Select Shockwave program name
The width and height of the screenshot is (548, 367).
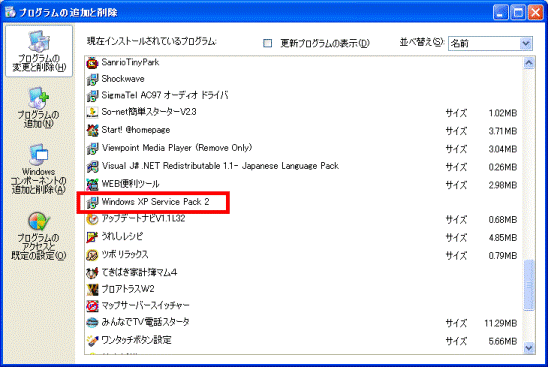(123, 79)
